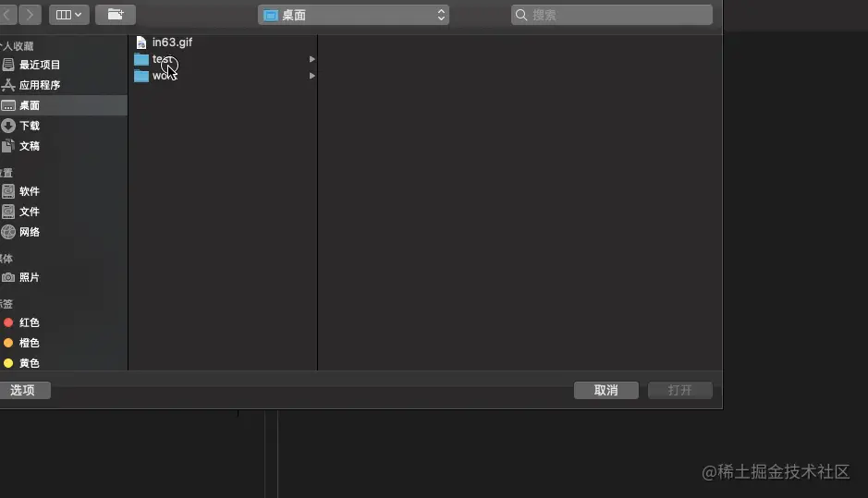This screenshot has width=868, height=498.
Task: Click the 应用程序 applications icon
Action: point(8,85)
